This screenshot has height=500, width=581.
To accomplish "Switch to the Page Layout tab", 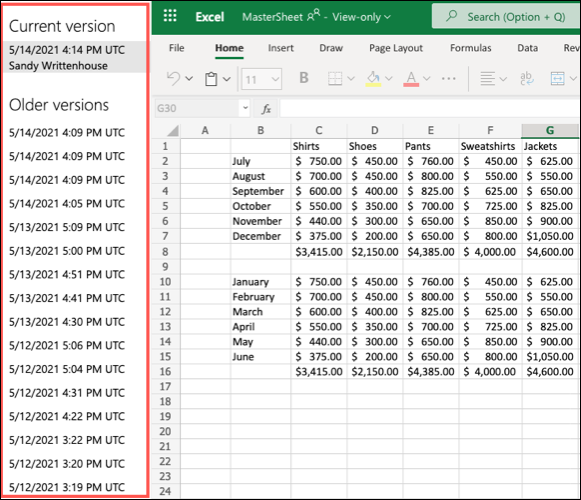I will point(396,48).
